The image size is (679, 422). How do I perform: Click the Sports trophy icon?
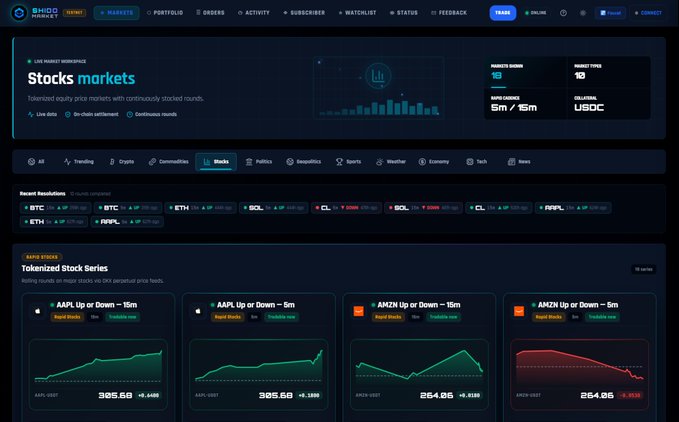click(x=339, y=162)
